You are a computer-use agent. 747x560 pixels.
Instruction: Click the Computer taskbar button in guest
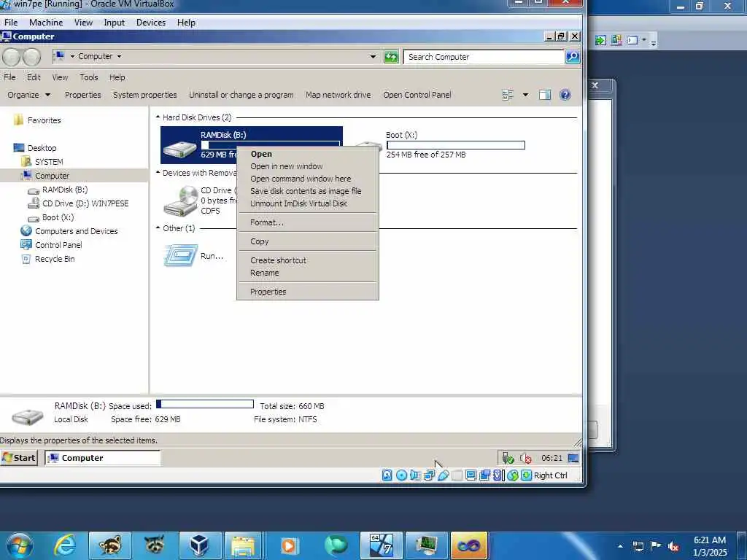coord(103,458)
